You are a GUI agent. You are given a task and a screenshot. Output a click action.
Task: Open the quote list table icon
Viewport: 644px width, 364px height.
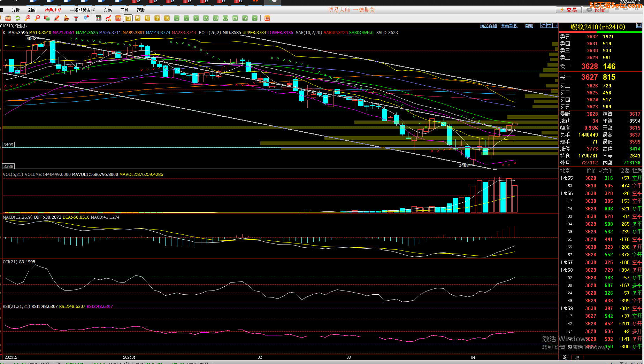click(99, 18)
